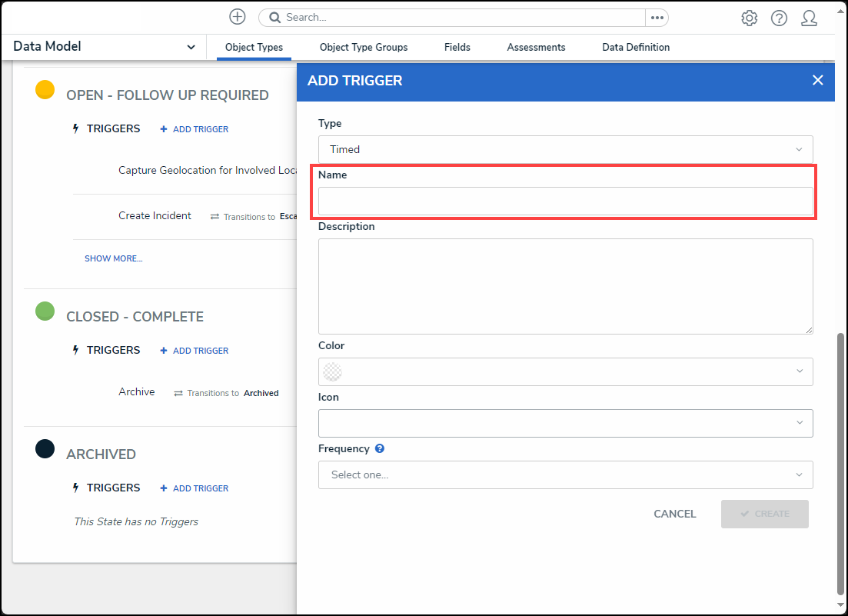
Task: Click the green Closed - Complete state circle
Action: 45,311
